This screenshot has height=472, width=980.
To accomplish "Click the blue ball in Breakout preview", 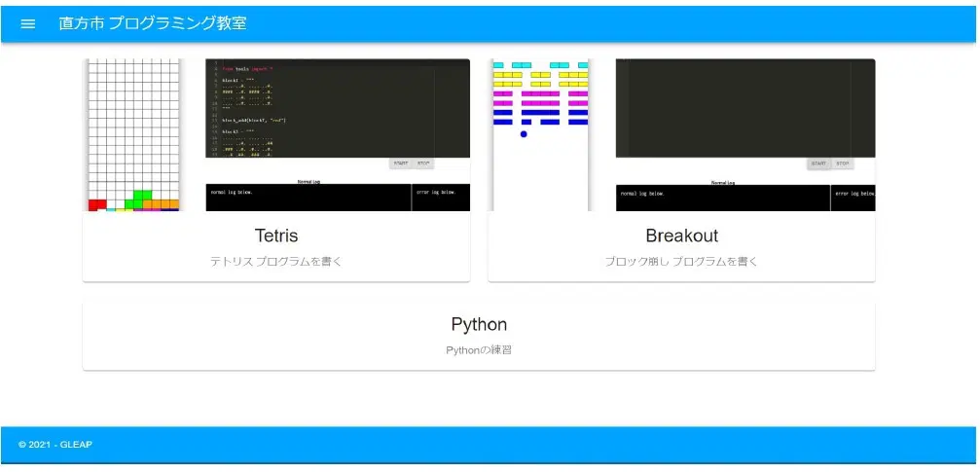I will click(x=524, y=134).
